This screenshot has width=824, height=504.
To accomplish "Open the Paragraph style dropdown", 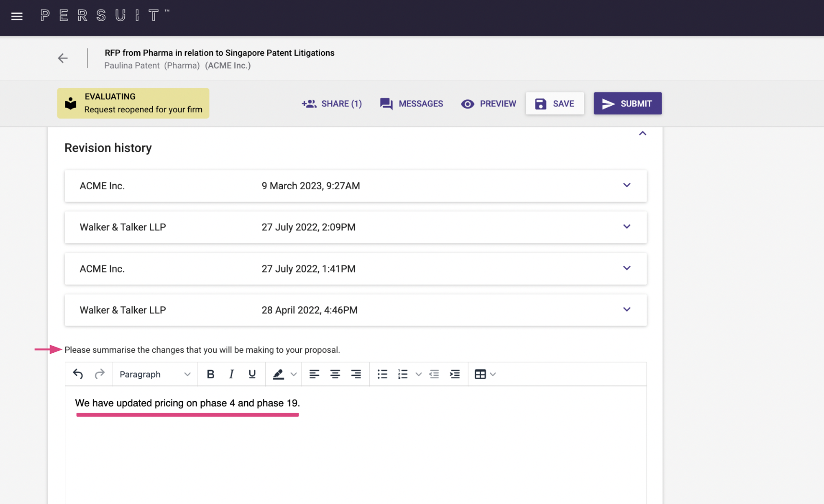I will click(155, 374).
